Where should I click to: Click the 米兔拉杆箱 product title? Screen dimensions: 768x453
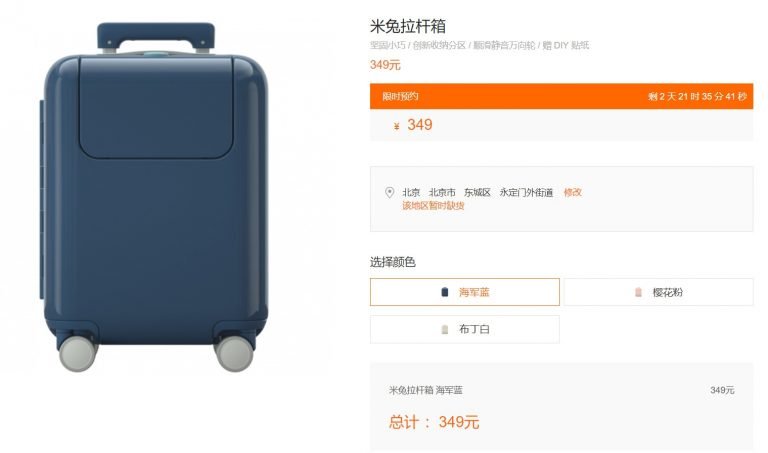click(408, 26)
